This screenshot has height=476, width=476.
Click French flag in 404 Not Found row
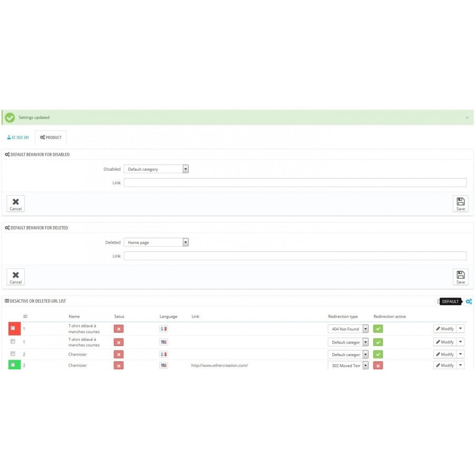point(164,329)
